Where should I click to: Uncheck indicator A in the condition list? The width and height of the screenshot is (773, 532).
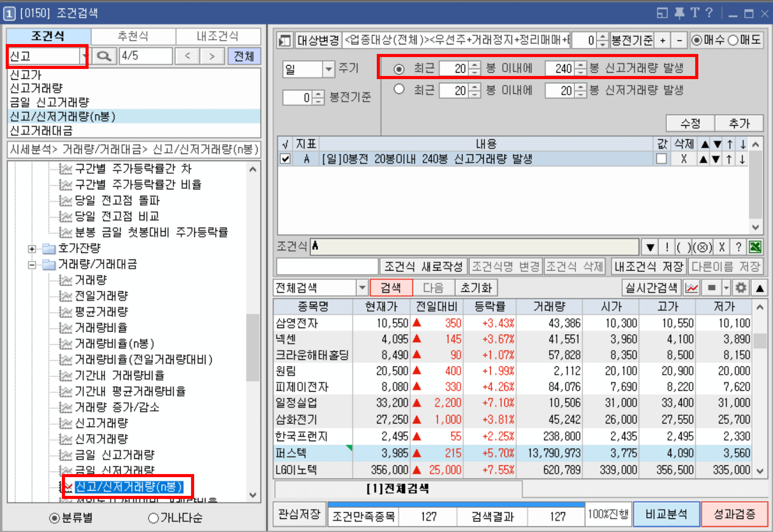[285, 159]
